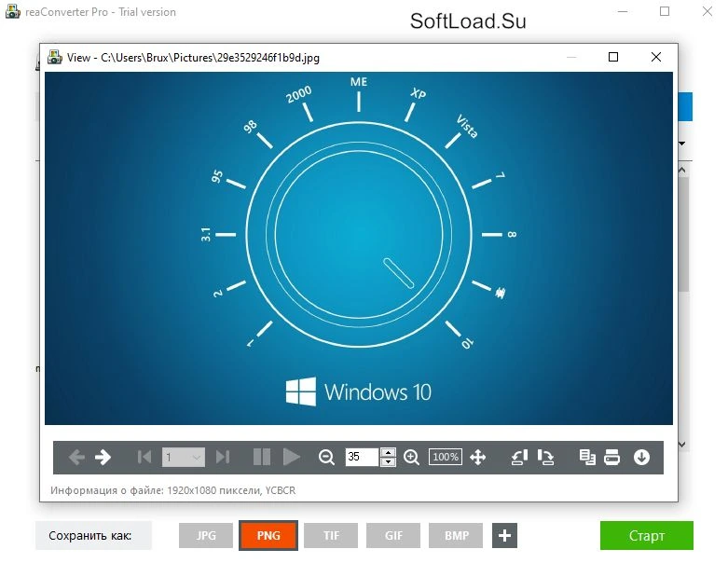Click the green Старт button
Screen dimensions: 728x563
(647, 536)
